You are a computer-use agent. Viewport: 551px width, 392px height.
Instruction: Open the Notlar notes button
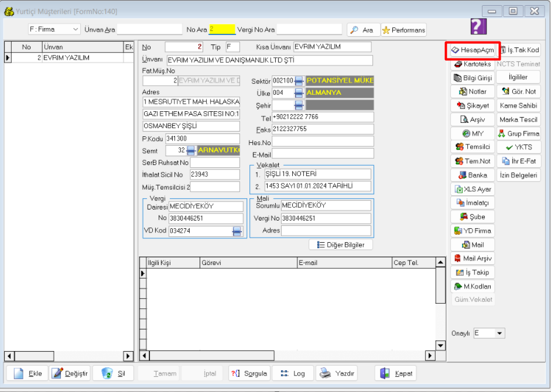[x=473, y=92]
